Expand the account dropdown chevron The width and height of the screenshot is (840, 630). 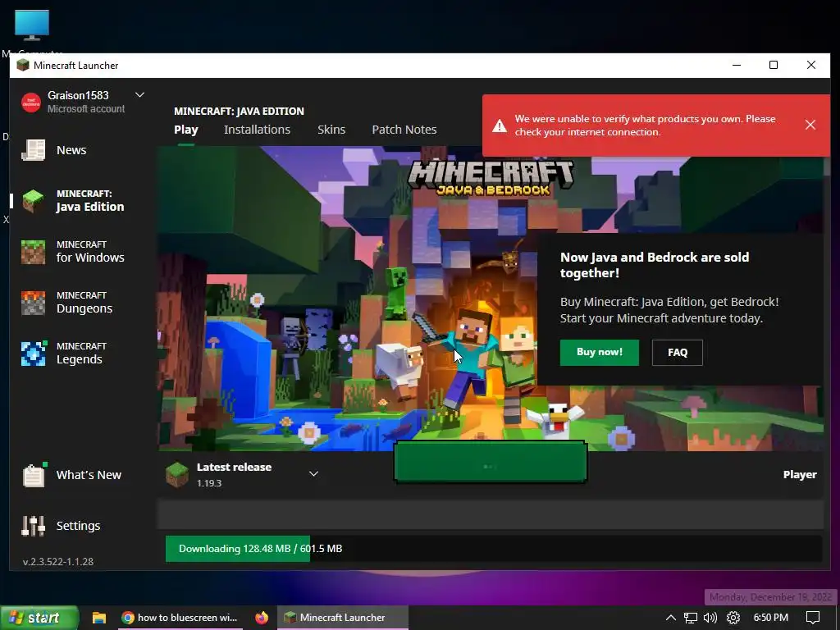[x=139, y=95]
